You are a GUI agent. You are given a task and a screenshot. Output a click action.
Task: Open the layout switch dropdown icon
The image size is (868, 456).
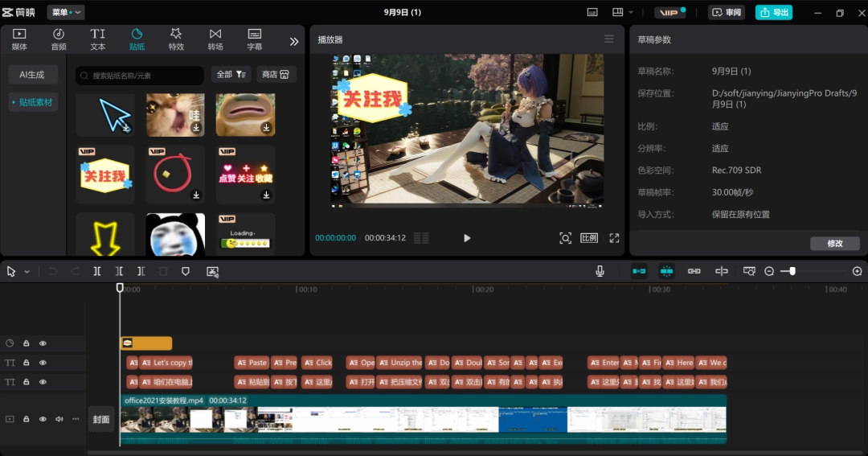pyautogui.click(x=622, y=12)
